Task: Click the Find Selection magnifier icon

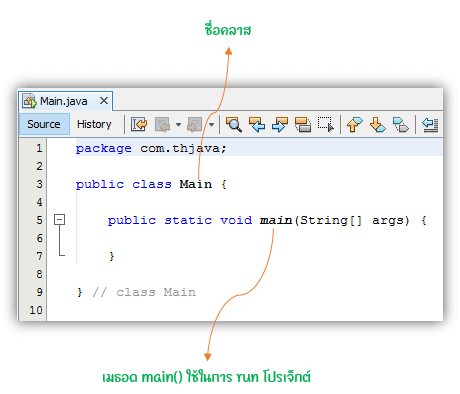Action: [234, 124]
